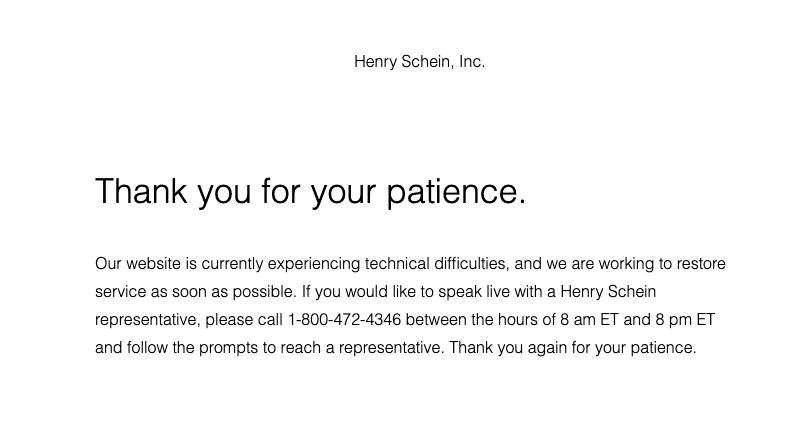Click the Henry Schein, Inc. header text
The width and height of the screenshot is (796, 424).
coord(419,62)
